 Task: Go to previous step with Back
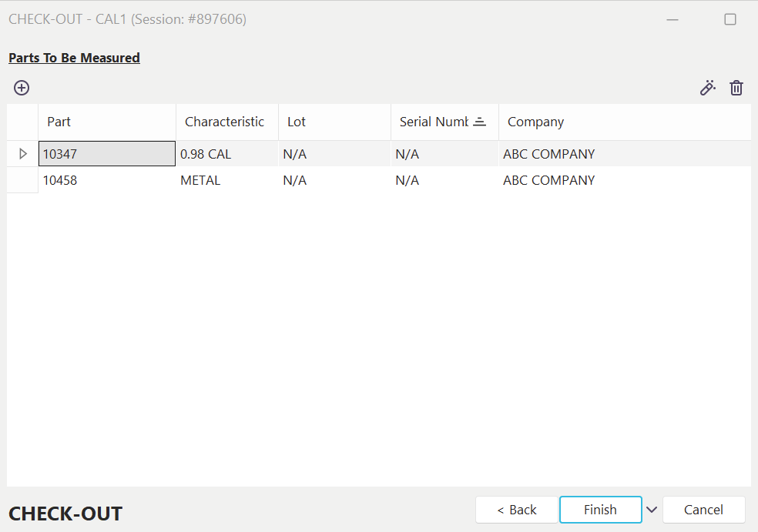point(516,510)
